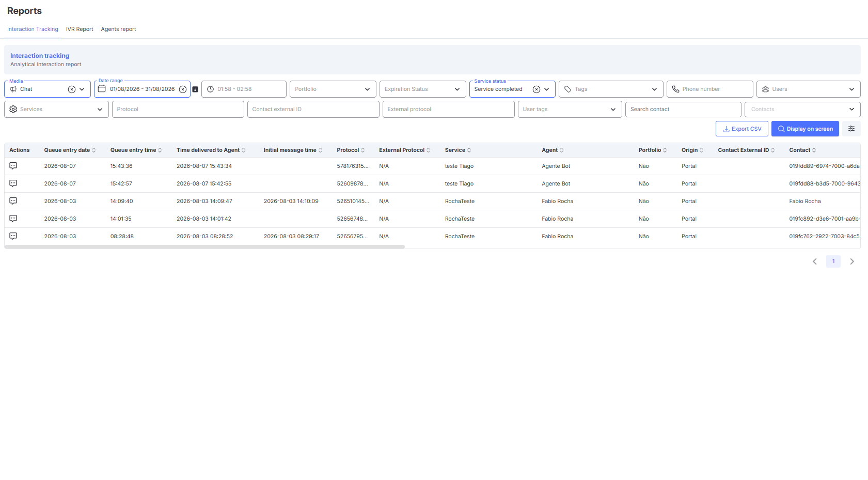
Task: Click the clock icon in time range
Action: [210, 89]
